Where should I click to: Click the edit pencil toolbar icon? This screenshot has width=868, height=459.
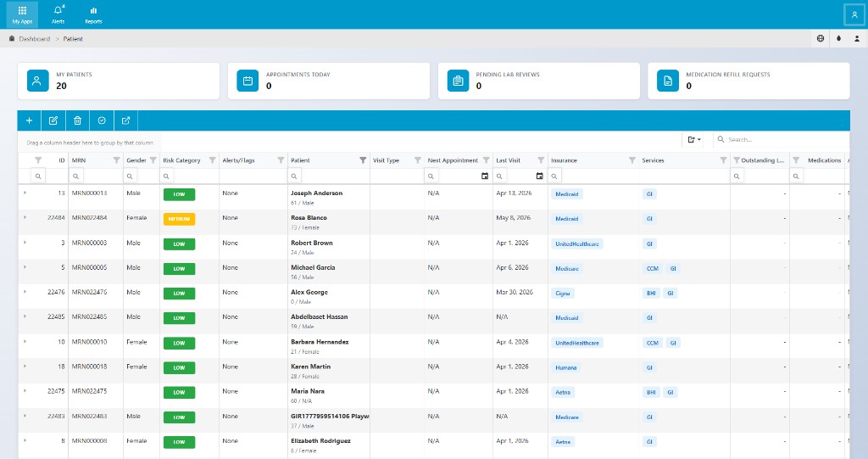coord(53,120)
